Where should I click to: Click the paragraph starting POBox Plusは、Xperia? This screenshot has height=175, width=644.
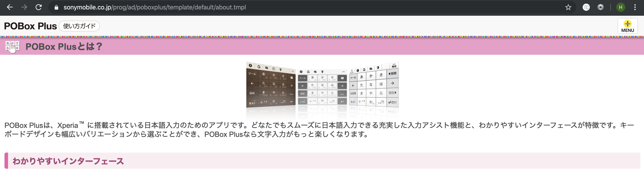pyautogui.click(x=319, y=130)
